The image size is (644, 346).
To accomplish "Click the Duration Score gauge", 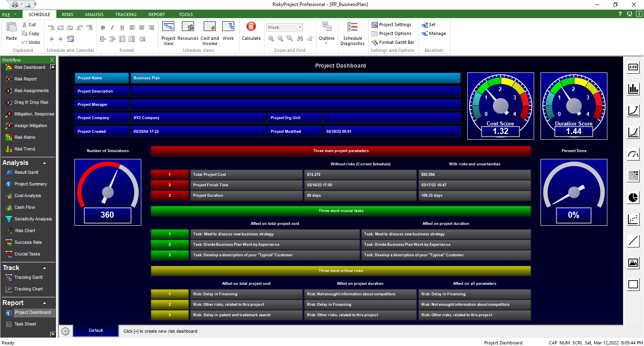I will 574,106.
